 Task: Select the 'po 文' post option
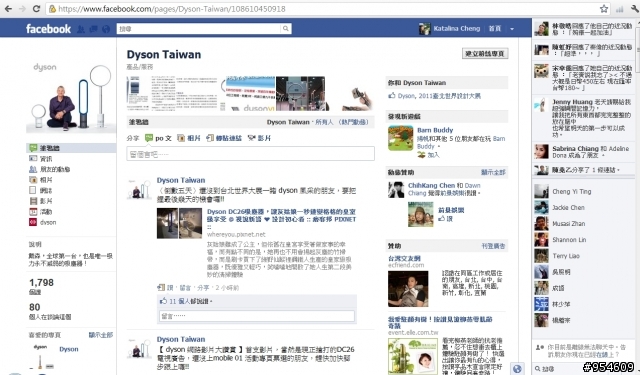point(158,138)
